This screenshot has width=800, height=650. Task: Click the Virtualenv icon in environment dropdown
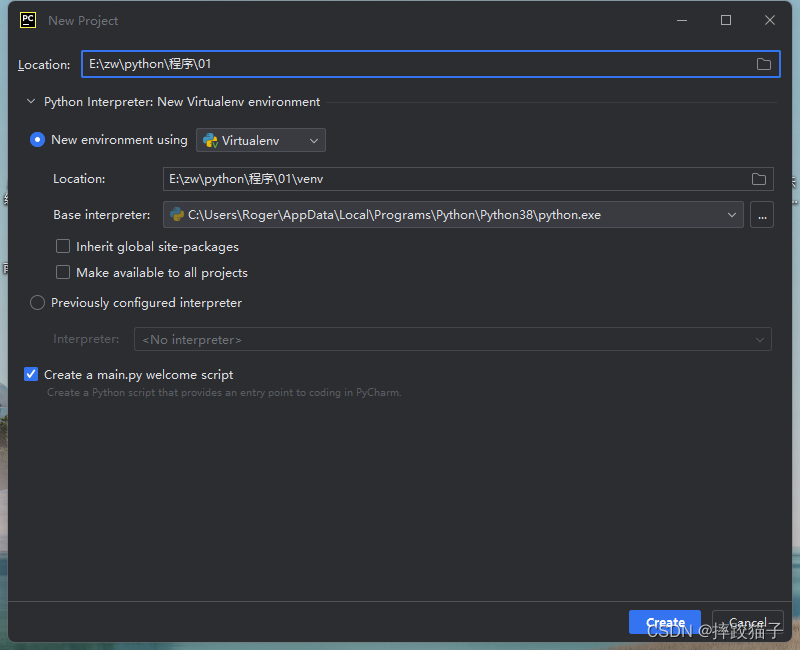click(210, 141)
